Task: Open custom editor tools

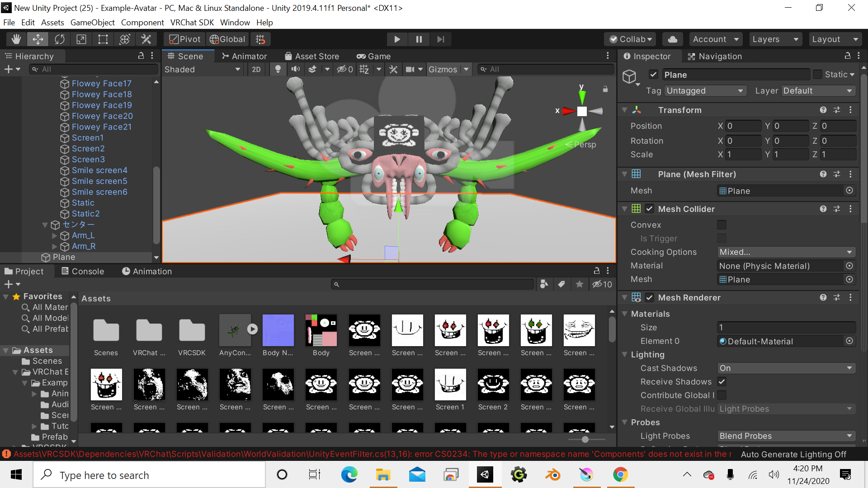Action: tap(146, 39)
